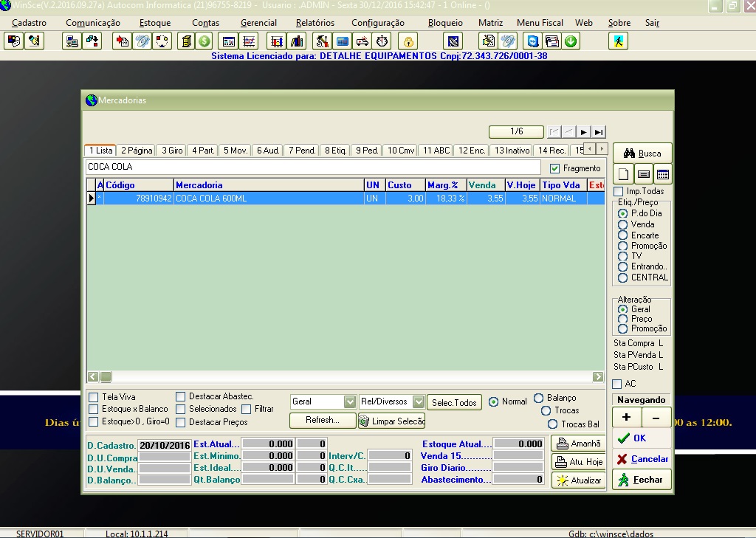
Task: Click the plus button under Navegando
Action: [626, 418]
